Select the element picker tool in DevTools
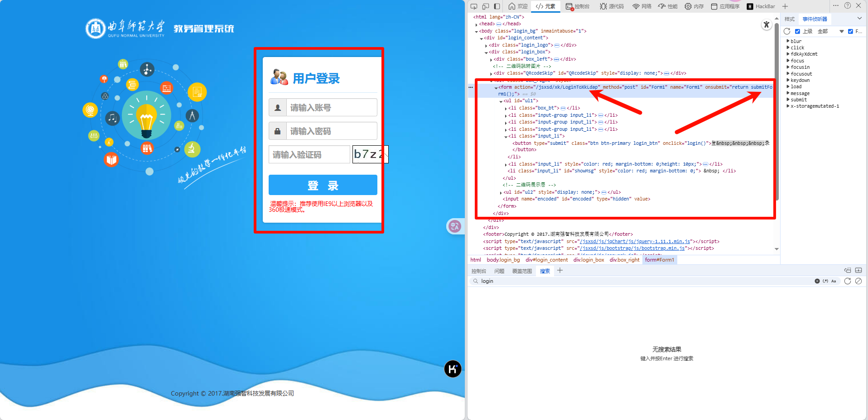Viewport: 868px width, 420px height. (474, 6)
